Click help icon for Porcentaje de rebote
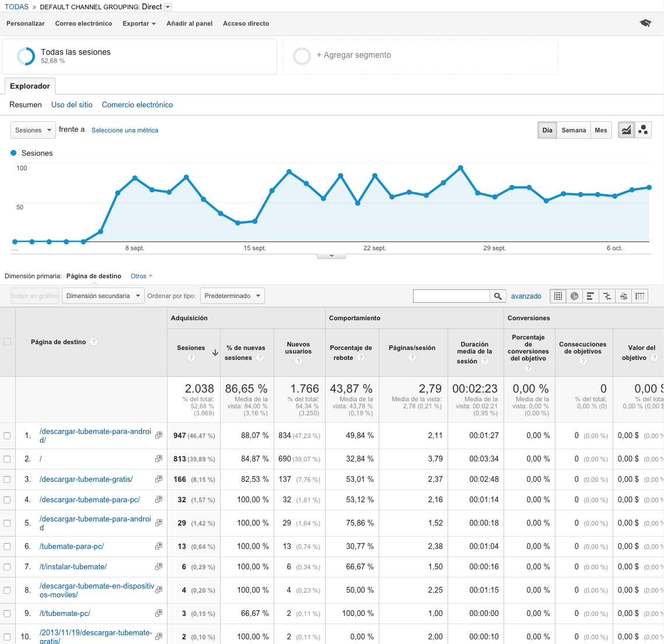The width and height of the screenshot is (664, 644). point(361,358)
